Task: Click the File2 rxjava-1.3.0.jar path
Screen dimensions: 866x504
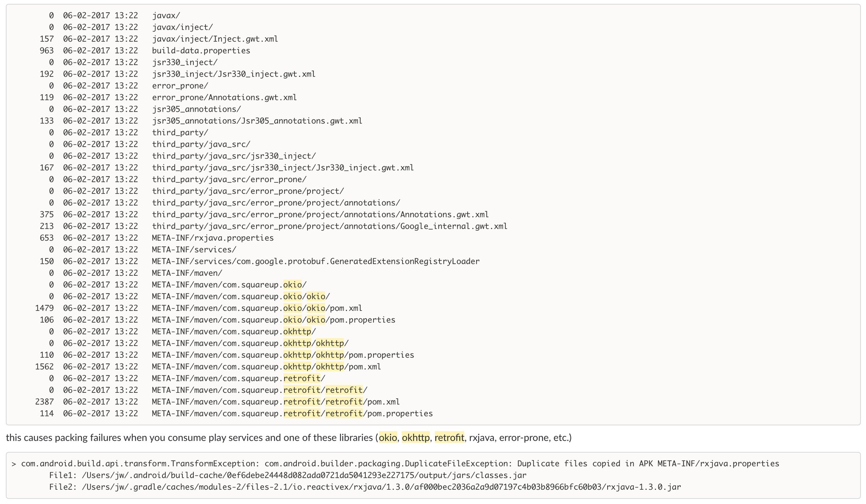Action: (381, 487)
